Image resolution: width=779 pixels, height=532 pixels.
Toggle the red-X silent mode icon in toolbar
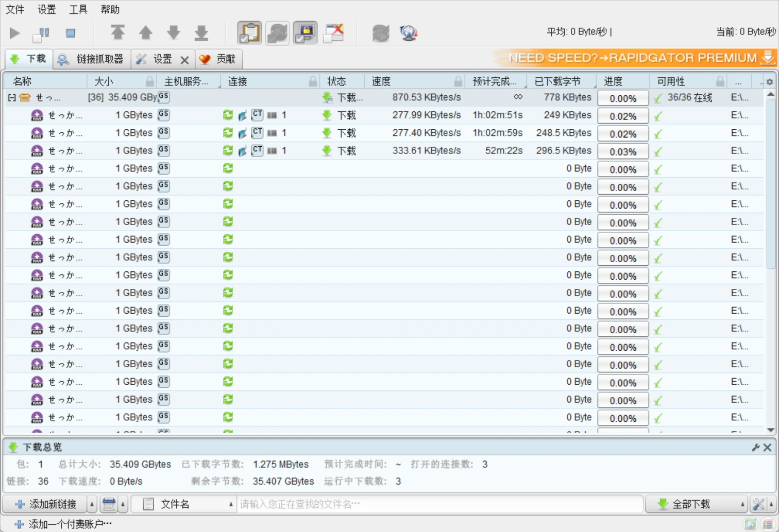333,33
